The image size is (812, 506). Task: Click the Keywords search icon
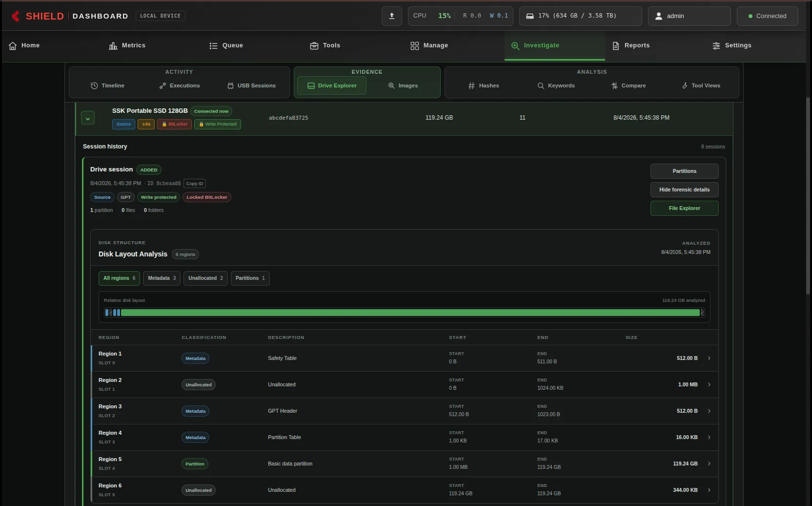541,85
